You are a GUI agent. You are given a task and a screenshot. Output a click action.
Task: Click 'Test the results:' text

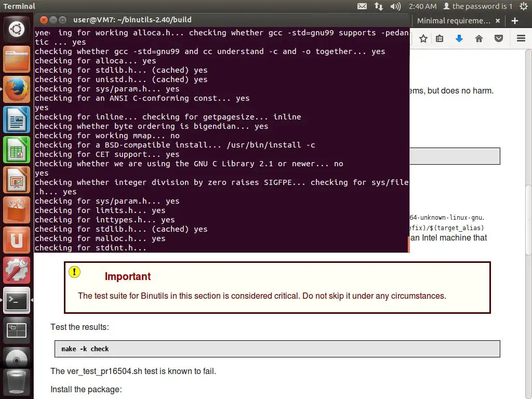pyautogui.click(x=79, y=327)
